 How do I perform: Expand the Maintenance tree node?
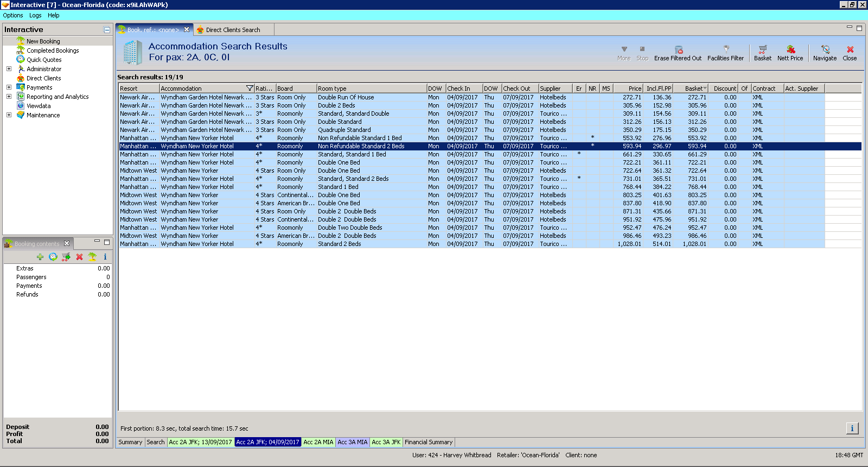[9, 115]
